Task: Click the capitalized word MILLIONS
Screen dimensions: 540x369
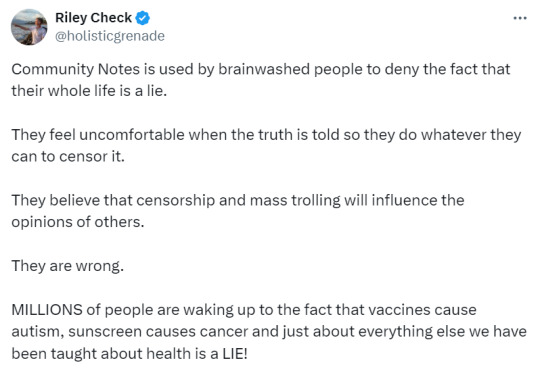Action: tap(47, 310)
